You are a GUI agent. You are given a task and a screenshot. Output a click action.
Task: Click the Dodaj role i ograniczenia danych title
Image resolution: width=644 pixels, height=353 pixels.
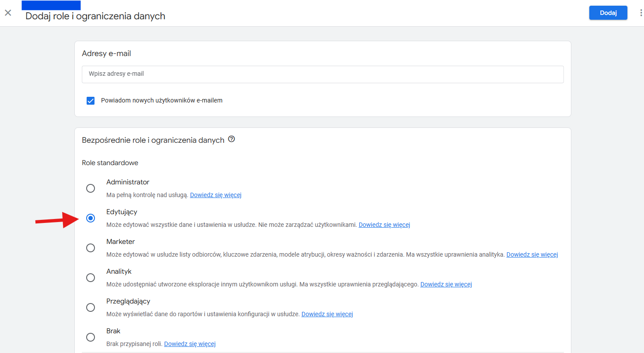(x=95, y=16)
